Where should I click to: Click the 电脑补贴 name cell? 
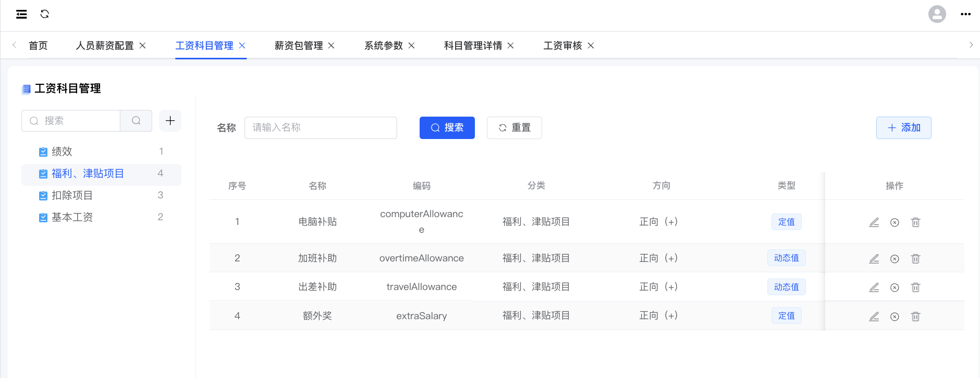point(317,222)
